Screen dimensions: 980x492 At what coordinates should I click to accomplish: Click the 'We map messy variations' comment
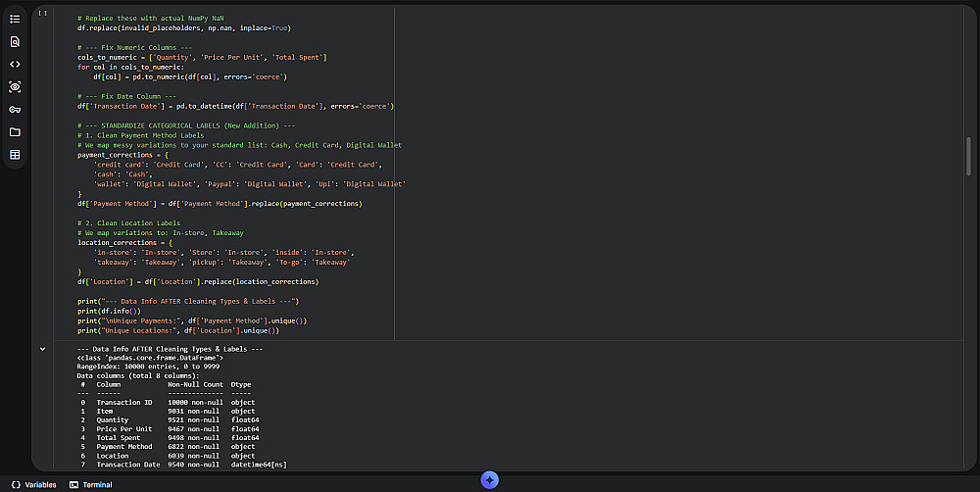click(239, 145)
